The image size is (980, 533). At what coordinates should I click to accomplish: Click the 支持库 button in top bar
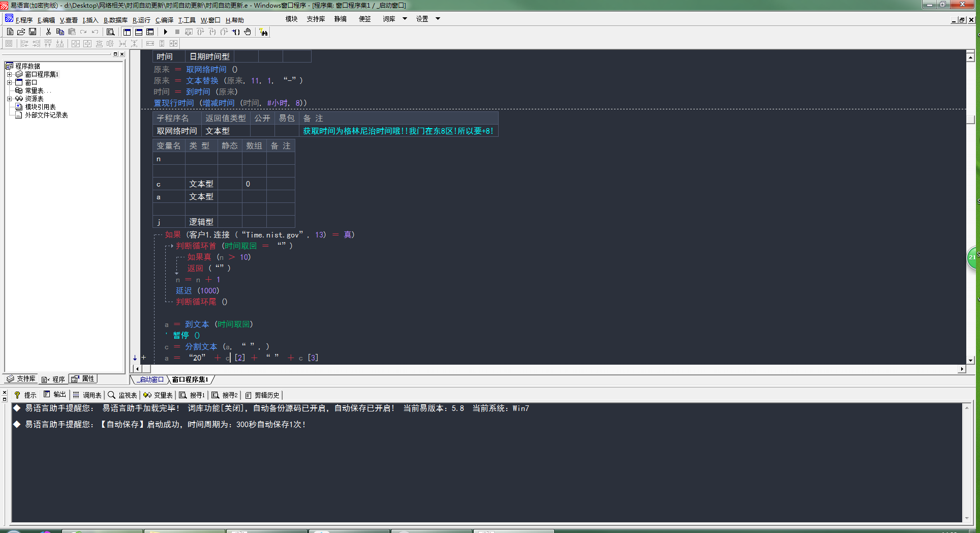click(316, 19)
